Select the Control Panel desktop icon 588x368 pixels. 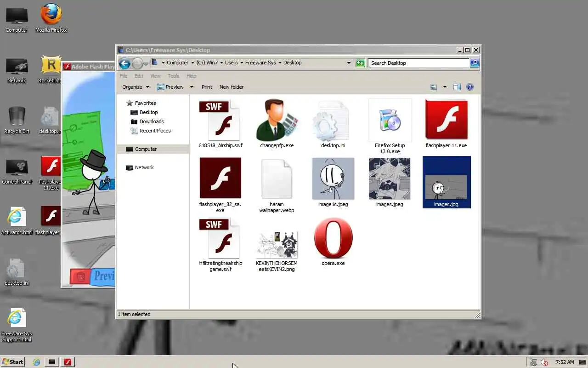tap(17, 170)
